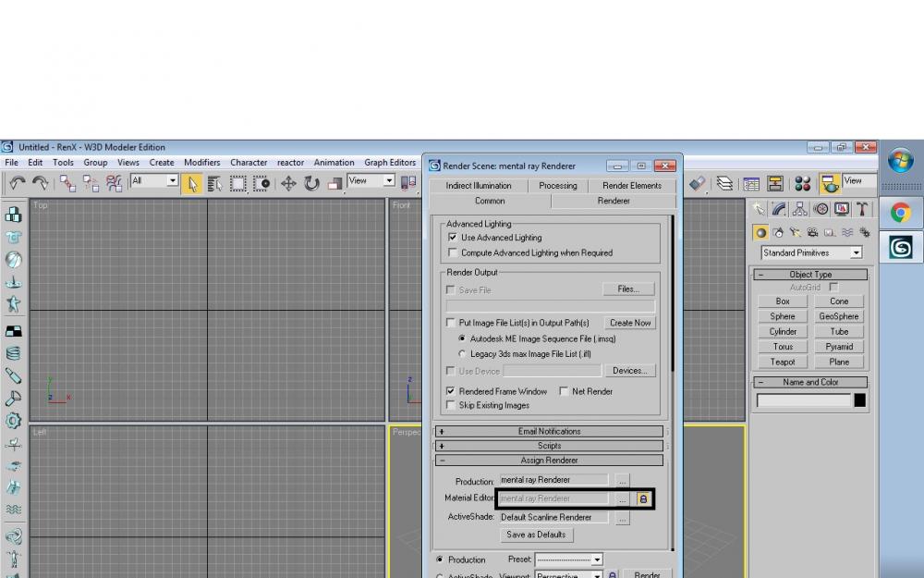Activate the Select and Link tool
Image resolution: width=924 pixels, height=578 pixels.
[x=67, y=183]
